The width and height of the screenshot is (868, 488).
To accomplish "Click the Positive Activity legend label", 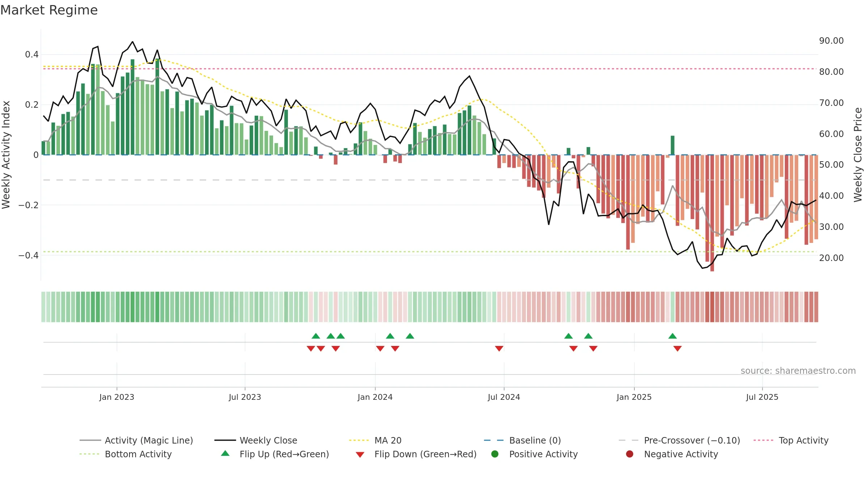I will click(543, 454).
